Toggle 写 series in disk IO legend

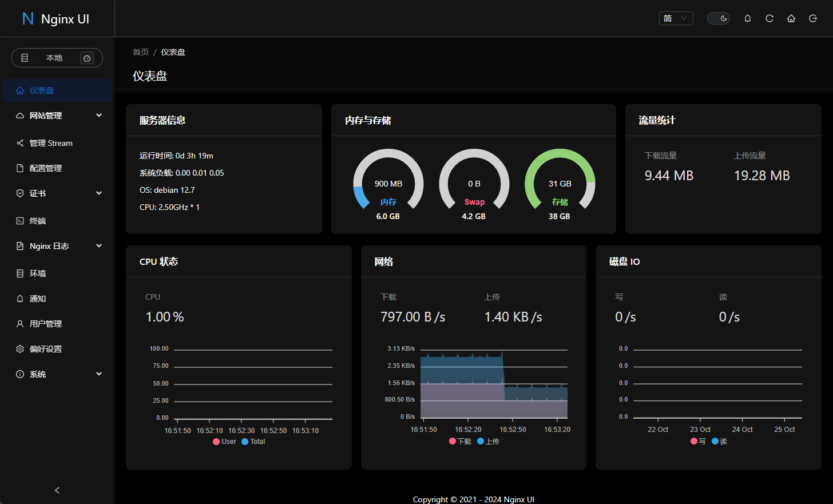pyautogui.click(x=698, y=442)
